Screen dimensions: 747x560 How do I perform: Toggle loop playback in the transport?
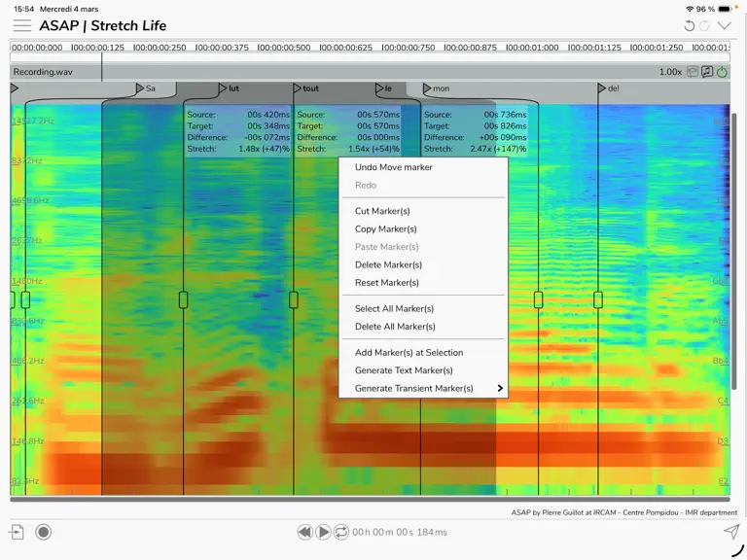[341, 532]
